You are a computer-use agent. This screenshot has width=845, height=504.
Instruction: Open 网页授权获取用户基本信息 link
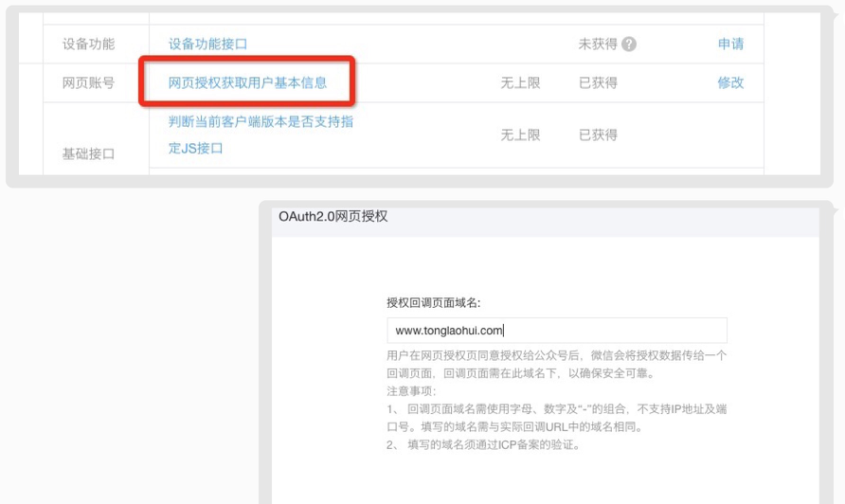[x=247, y=82]
